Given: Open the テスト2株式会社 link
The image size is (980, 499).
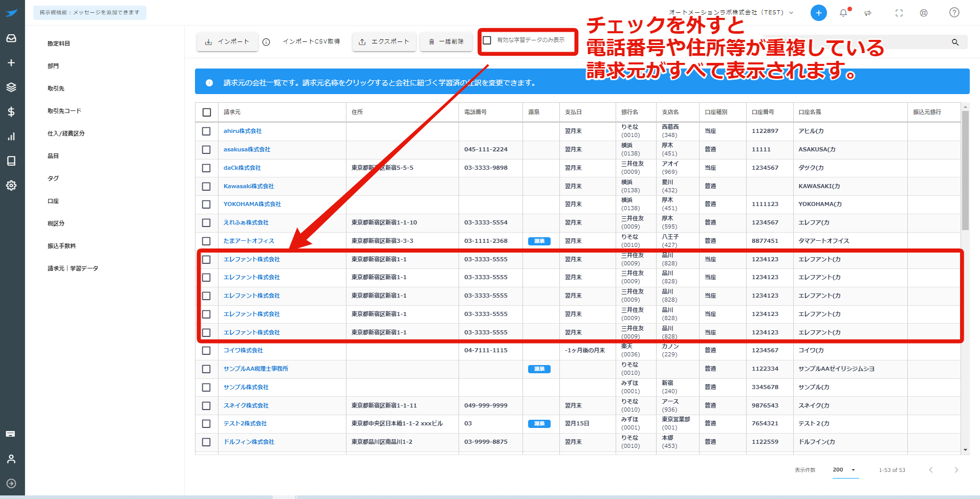Looking at the screenshot, I should (245, 424).
